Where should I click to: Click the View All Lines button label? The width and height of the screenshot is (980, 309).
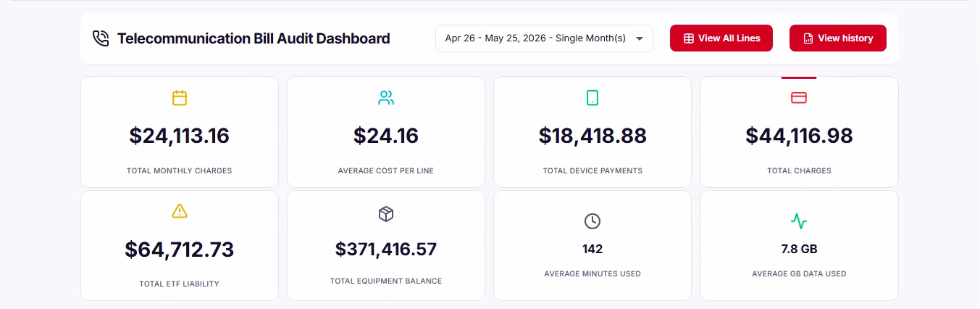729,38
